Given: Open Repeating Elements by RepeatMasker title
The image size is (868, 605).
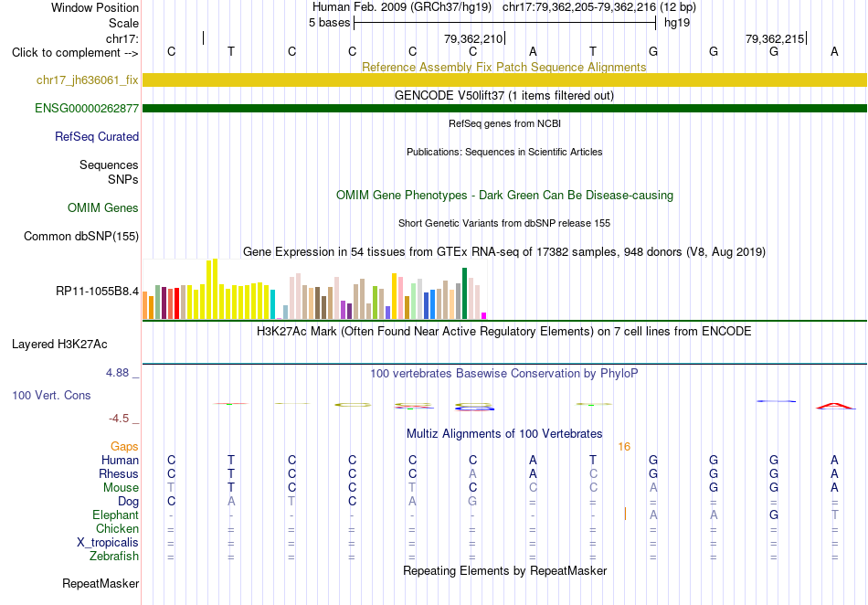Looking at the screenshot, I should coord(504,570).
